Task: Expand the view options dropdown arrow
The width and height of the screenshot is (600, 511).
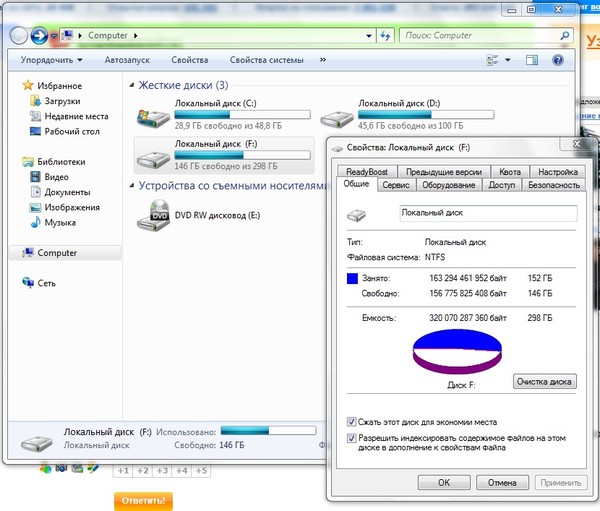Action: (508, 60)
